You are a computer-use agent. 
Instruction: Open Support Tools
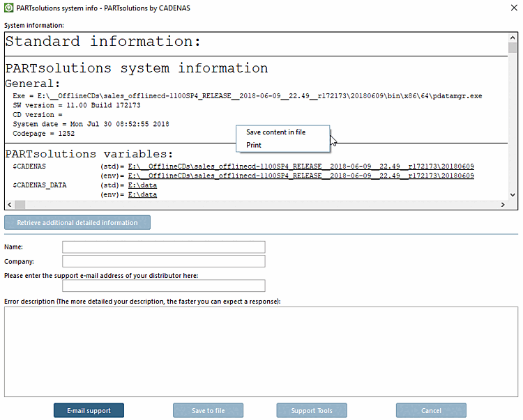pyautogui.click(x=312, y=410)
